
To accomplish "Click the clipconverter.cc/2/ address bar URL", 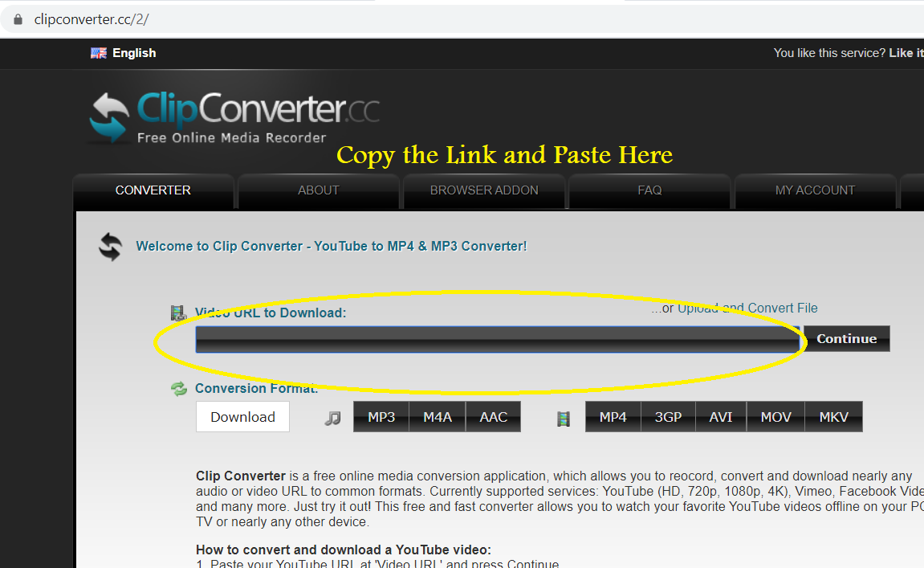I will (92, 19).
